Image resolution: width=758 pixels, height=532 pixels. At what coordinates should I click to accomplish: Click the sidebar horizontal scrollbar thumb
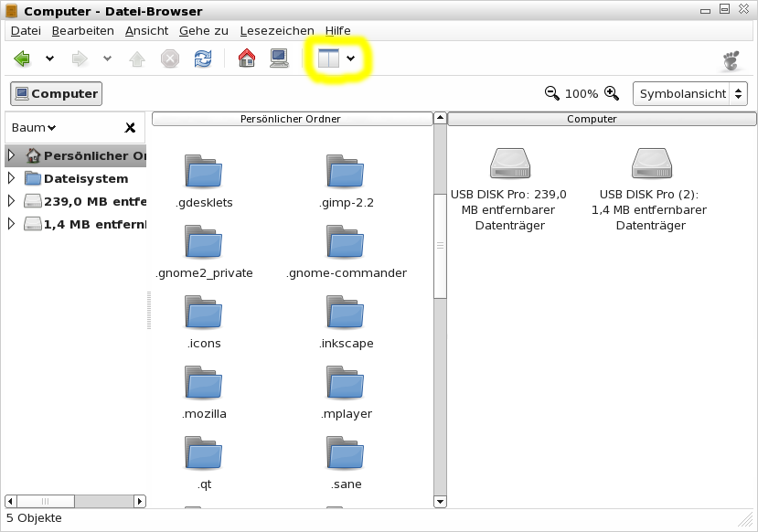[46, 501]
